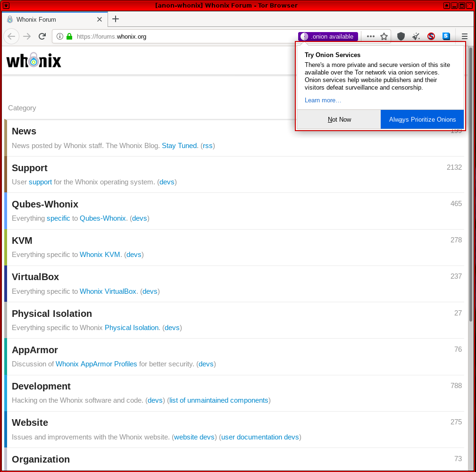
Task: Open the security level shield icon
Action: 401,36
